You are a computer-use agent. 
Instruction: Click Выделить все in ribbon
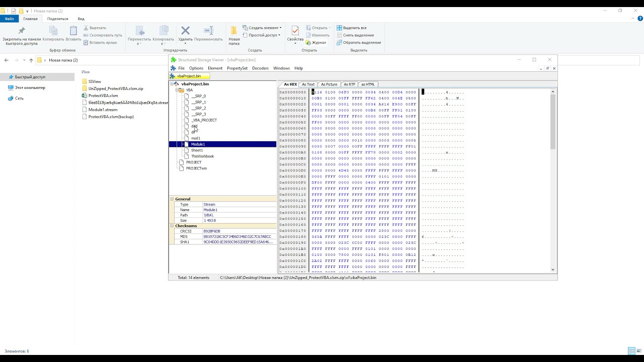coord(351,28)
